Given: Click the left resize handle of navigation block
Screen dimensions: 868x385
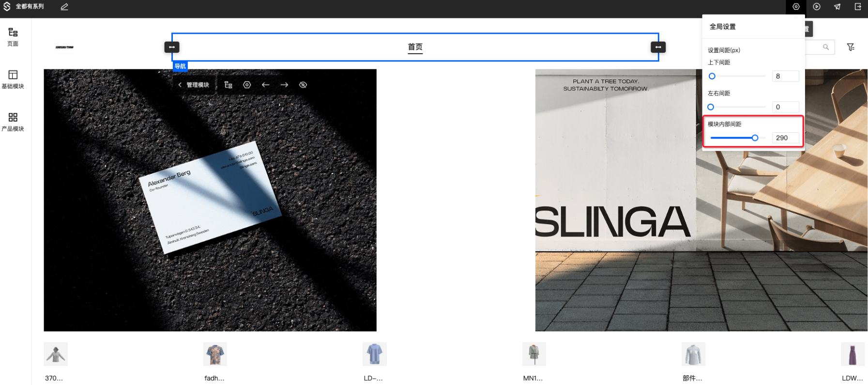Looking at the screenshot, I should coord(172,47).
